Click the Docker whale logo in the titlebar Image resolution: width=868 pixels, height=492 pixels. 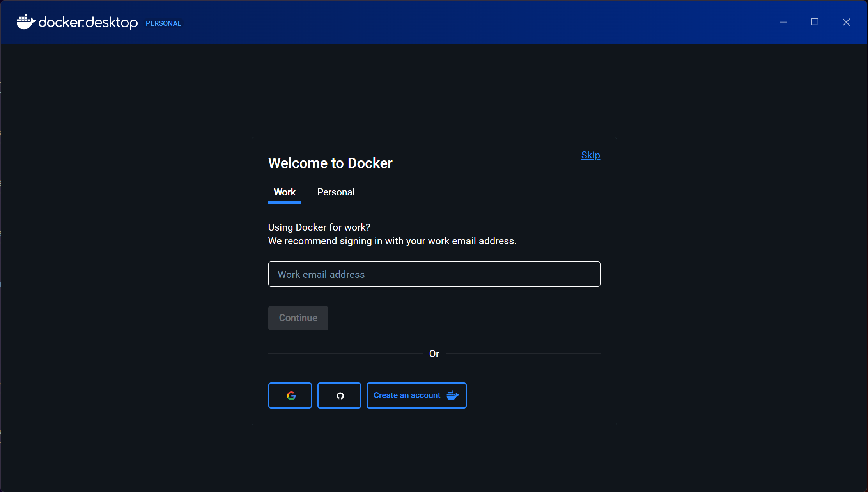tap(24, 22)
